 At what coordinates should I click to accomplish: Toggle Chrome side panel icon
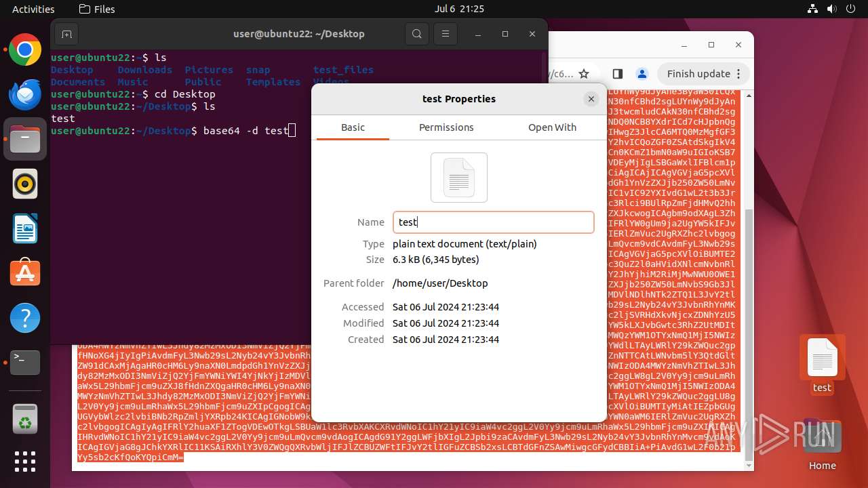tap(617, 74)
